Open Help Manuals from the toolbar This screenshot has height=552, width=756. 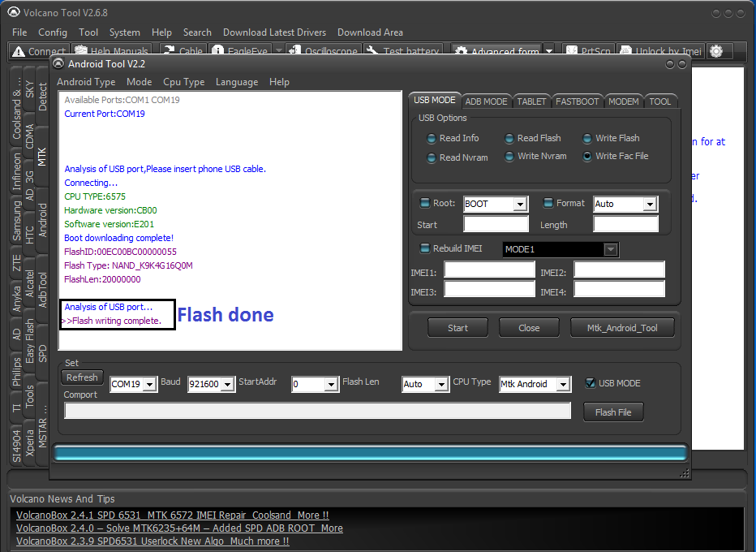112,51
